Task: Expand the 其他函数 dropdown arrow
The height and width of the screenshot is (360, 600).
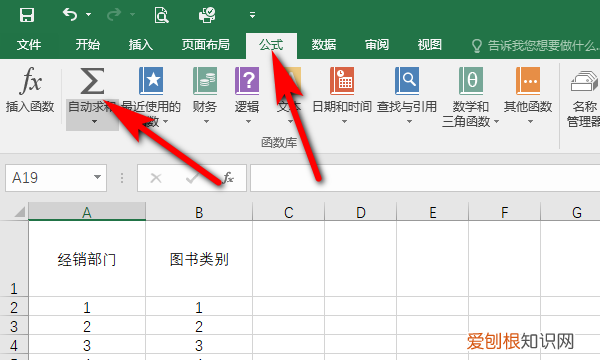Action: point(530,122)
